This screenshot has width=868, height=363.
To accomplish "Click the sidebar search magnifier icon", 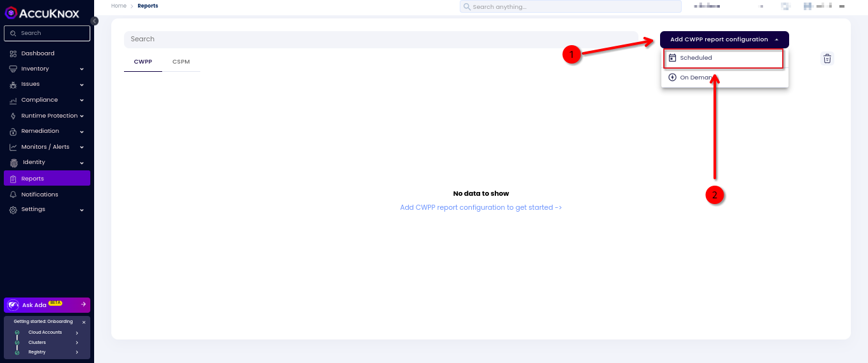I will click(13, 33).
